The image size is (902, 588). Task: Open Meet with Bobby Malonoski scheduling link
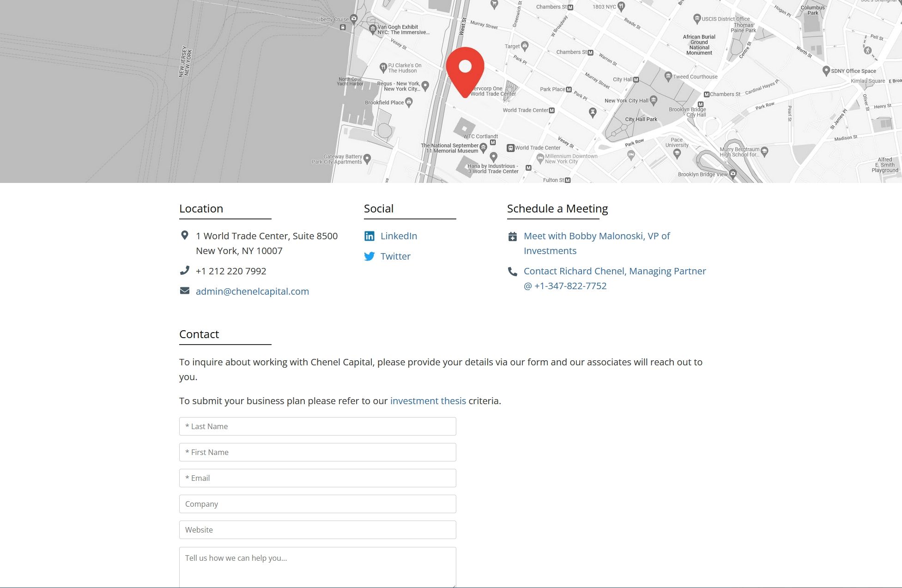(x=597, y=243)
